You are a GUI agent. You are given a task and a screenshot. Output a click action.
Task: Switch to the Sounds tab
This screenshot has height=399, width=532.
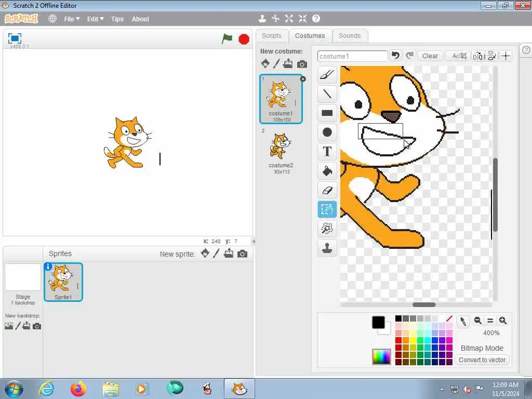pos(350,36)
